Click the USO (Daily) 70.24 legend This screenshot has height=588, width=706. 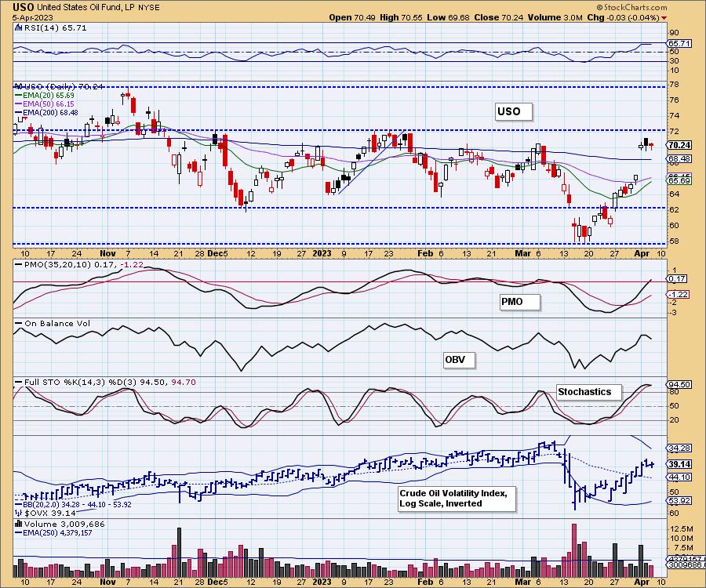(63, 86)
